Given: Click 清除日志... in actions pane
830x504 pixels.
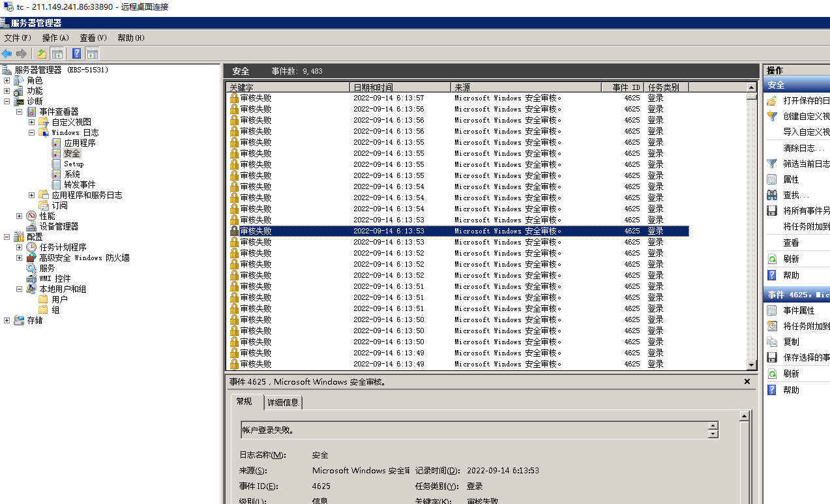Looking at the screenshot, I should point(799,148).
